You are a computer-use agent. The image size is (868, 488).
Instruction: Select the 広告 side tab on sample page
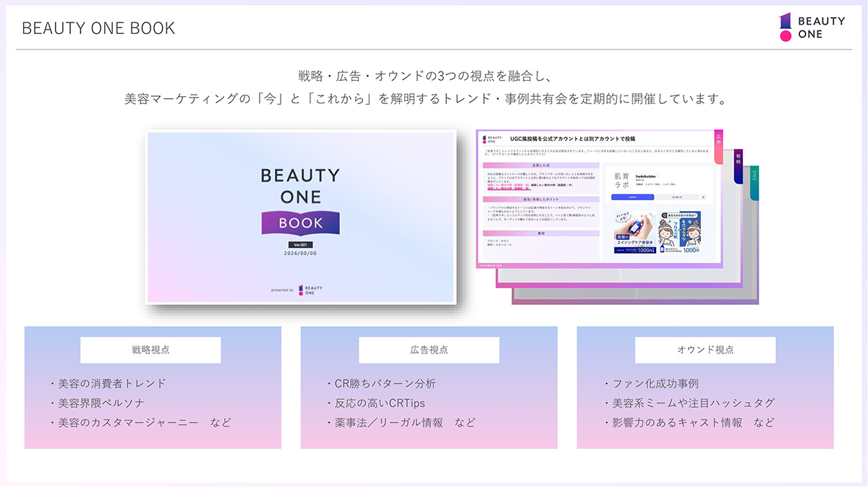click(719, 147)
